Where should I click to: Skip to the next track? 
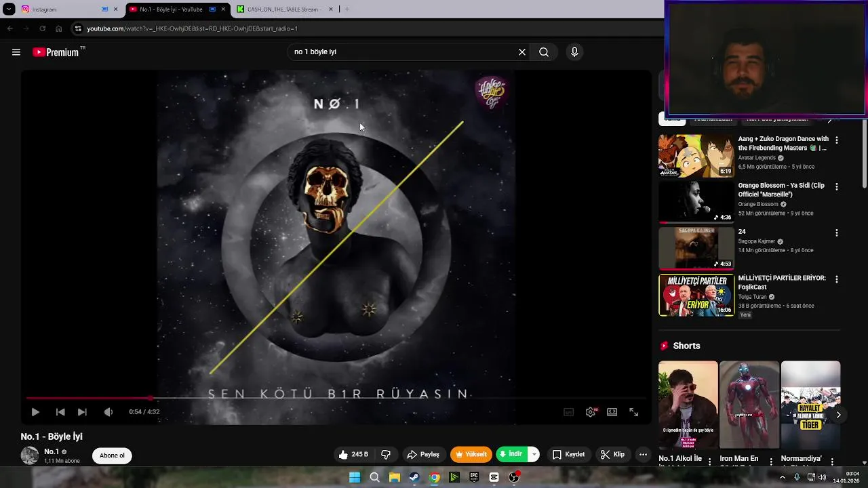(82, 412)
